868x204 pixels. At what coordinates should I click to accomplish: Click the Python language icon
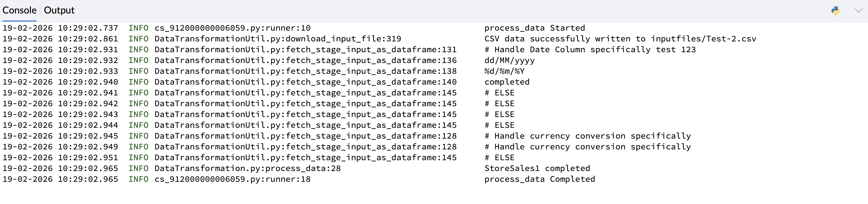pos(835,11)
